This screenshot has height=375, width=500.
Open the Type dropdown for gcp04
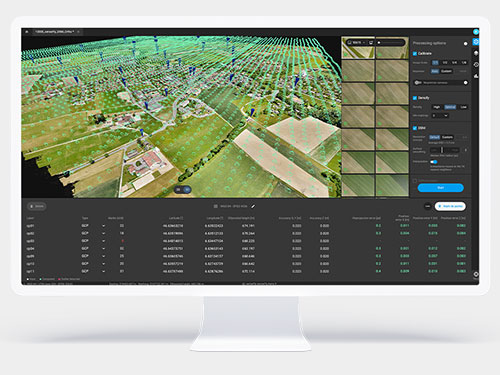pyautogui.click(x=103, y=249)
